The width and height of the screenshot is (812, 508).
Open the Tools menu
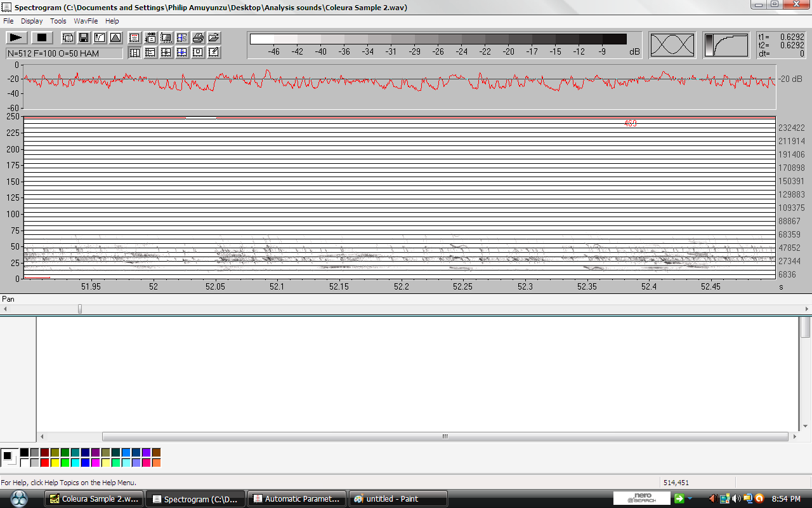pyautogui.click(x=58, y=21)
